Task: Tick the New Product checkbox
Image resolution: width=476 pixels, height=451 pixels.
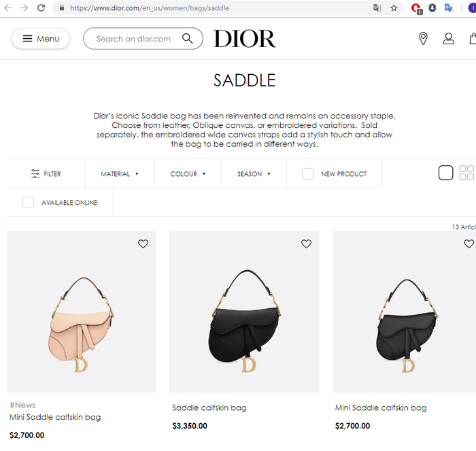Action: (x=308, y=173)
